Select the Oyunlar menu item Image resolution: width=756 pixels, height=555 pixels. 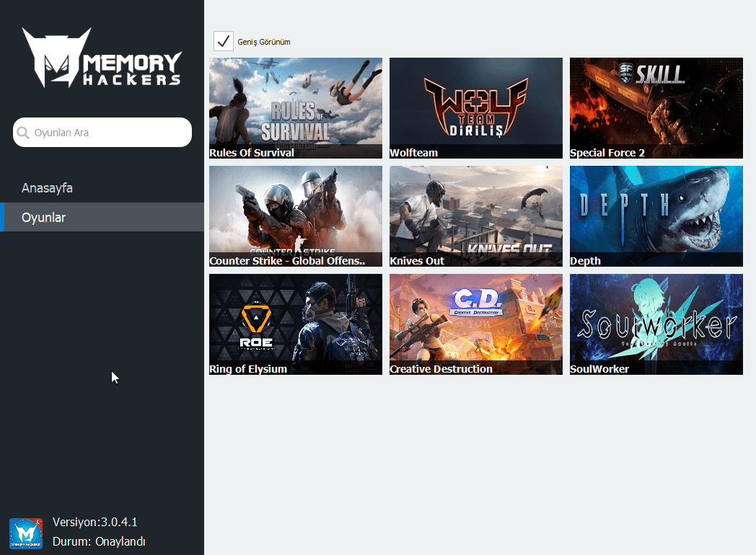(102, 217)
